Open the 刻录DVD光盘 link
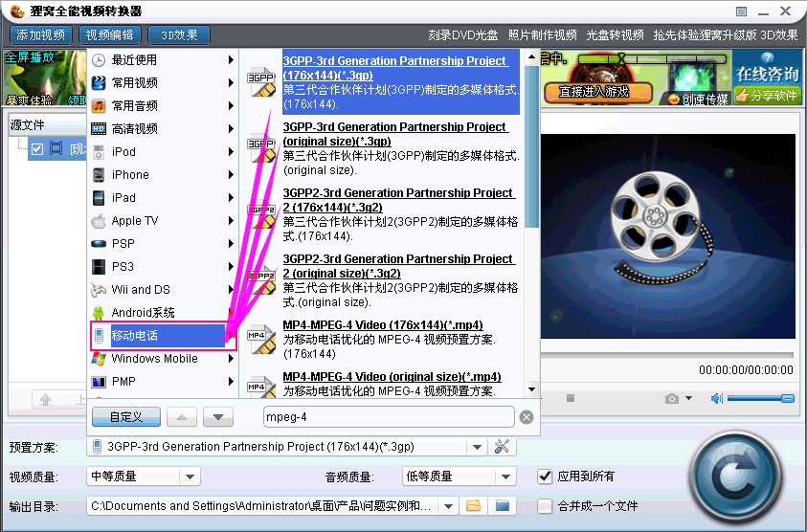807x532 pixels. 463,35
